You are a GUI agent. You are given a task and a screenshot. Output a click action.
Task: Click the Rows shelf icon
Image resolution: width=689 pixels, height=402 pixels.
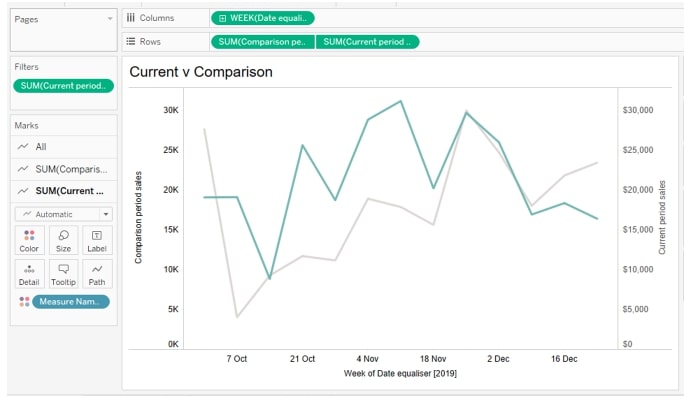coord(131,41)
